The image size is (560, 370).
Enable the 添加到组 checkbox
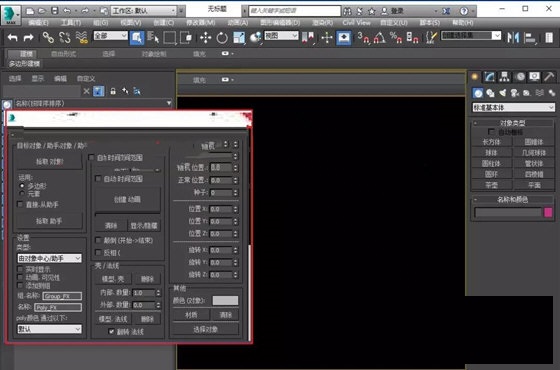20,285
